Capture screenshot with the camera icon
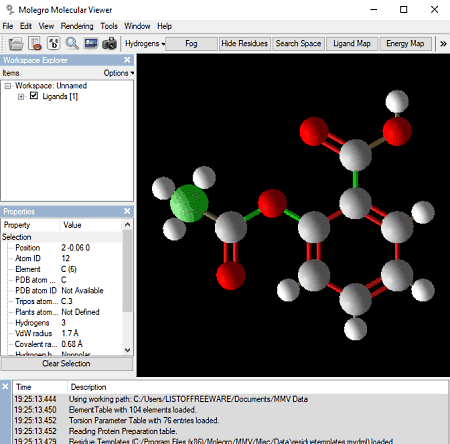Screen dimensions: 450x444 [109, 44]
